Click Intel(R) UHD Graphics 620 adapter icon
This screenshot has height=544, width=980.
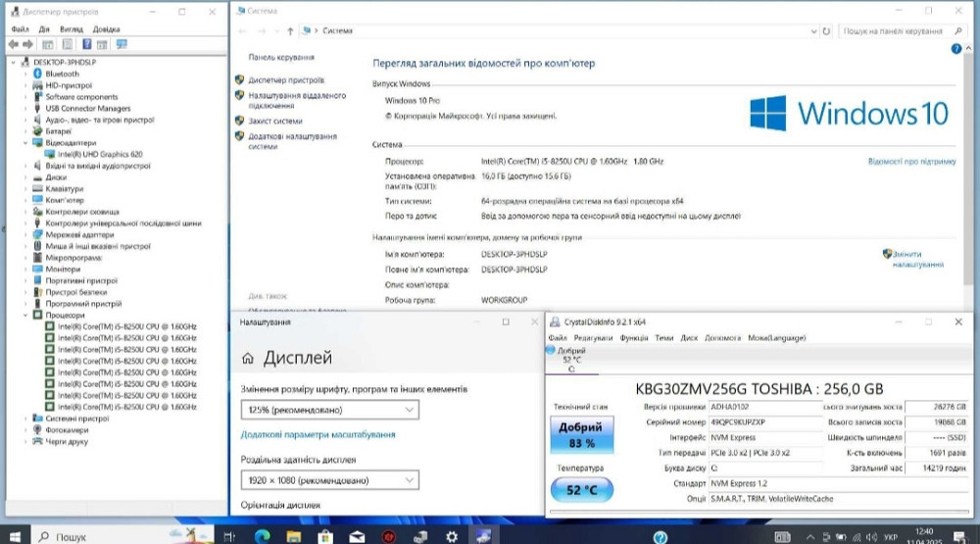pyautogui.click(x=50, y=155)
